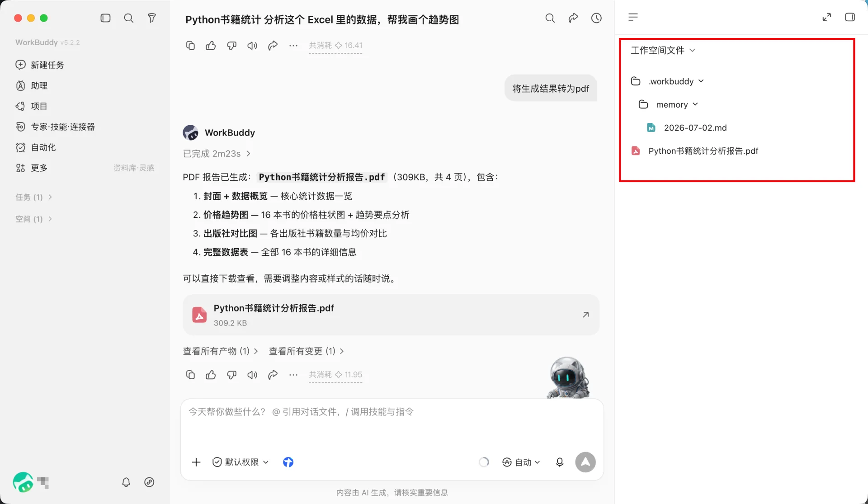Screen dimensions: 868x504
Task: Click the filter funnel icon in sidebar
Action: [152, 18]
